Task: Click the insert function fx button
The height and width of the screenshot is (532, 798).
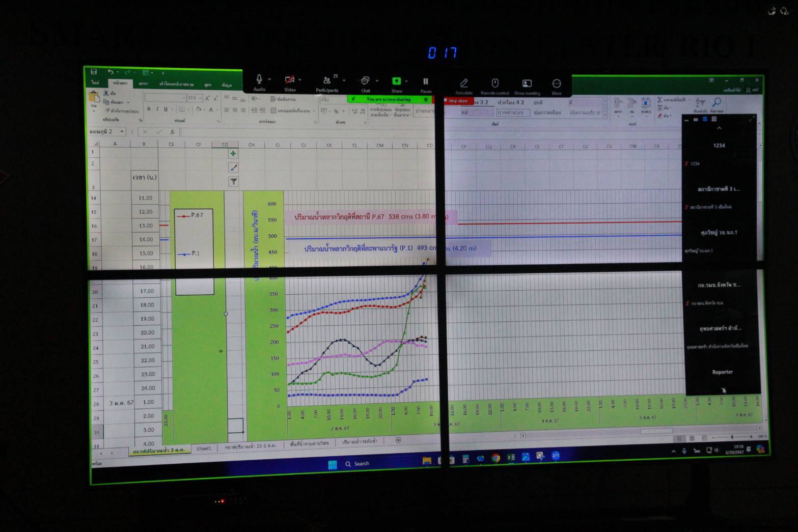Action: (172, 132)
